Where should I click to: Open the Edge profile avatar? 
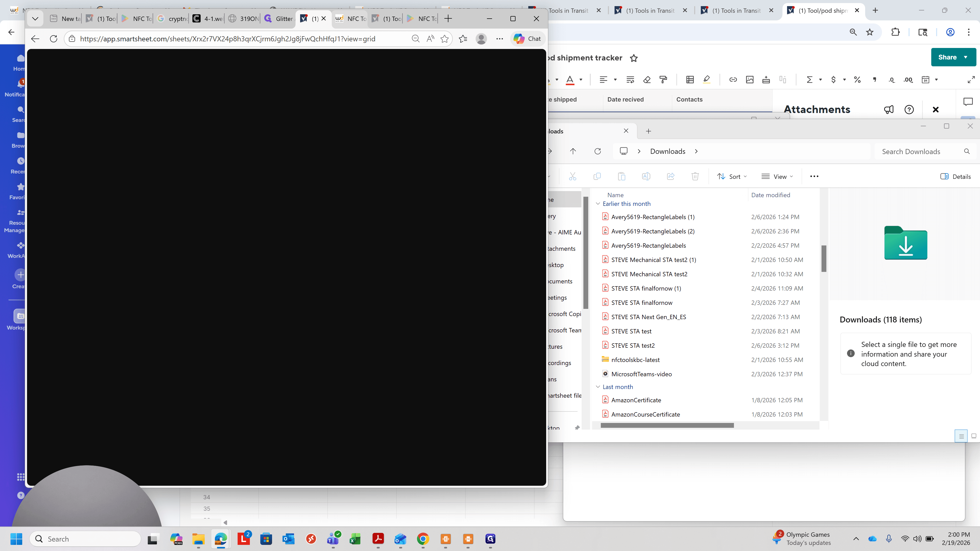coord(481,39)
